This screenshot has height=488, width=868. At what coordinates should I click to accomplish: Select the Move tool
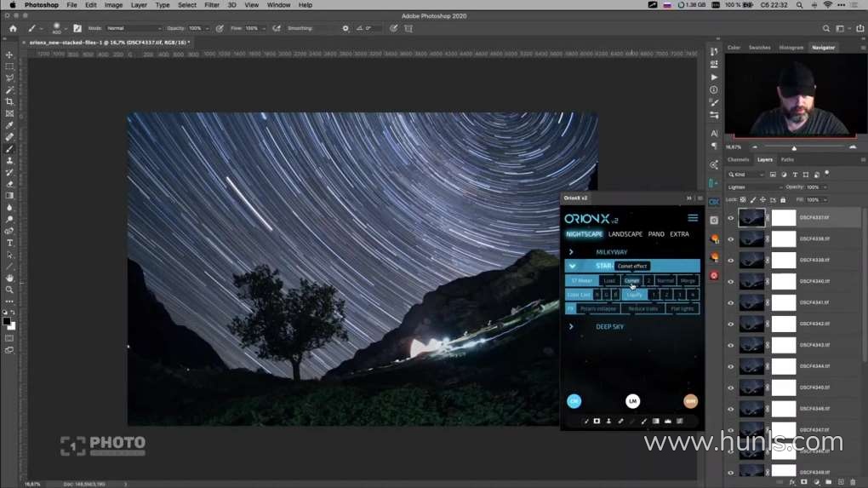[x=9, y=55]
